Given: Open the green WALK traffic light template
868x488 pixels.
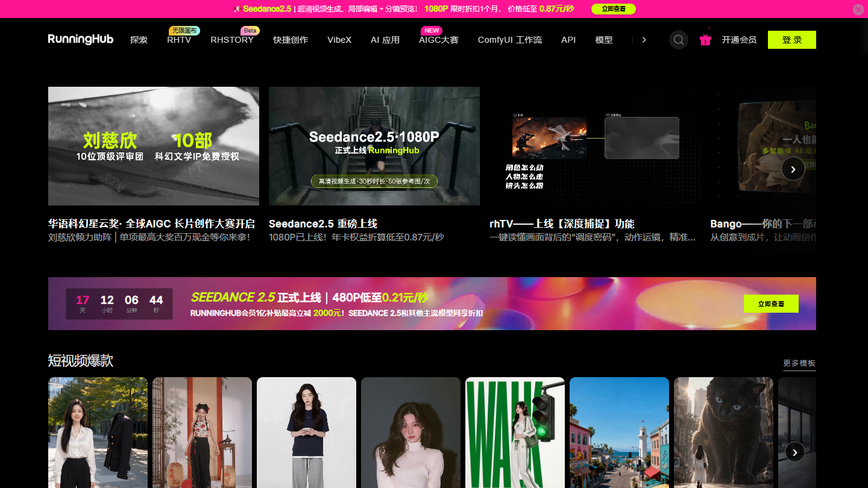Looking at the screenshot, I should point(515,433).
